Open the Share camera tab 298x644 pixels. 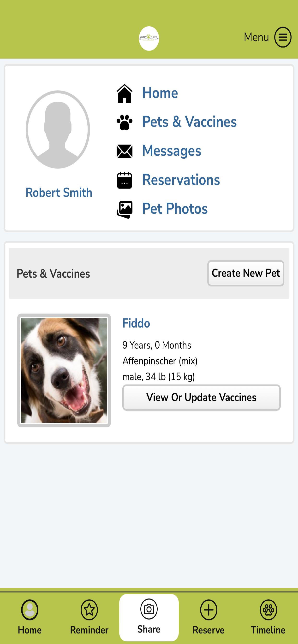[149, 617]
